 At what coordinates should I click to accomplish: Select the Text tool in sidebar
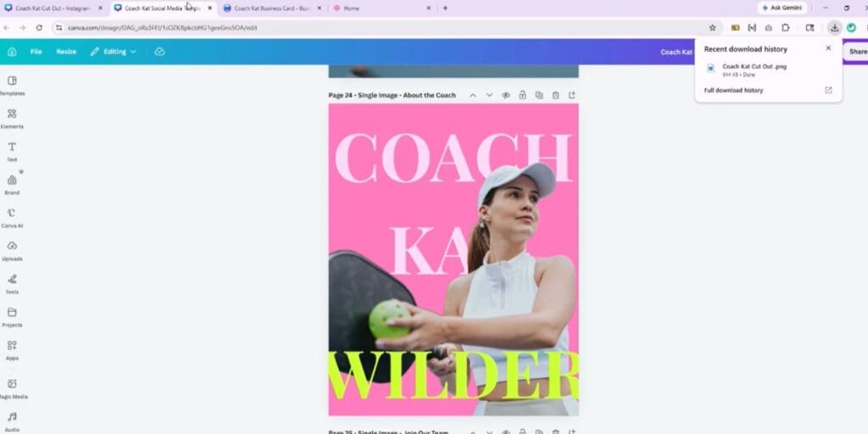tap(12, 152)
